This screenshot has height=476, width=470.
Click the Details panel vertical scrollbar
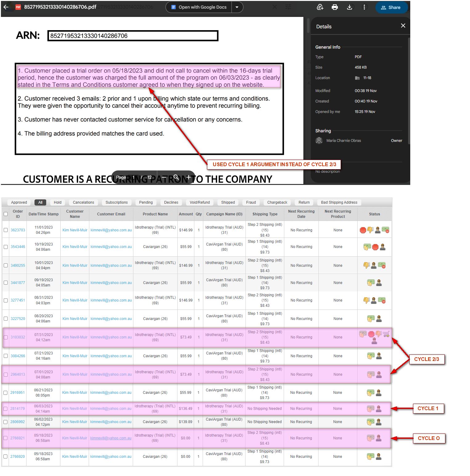(409, 91)
